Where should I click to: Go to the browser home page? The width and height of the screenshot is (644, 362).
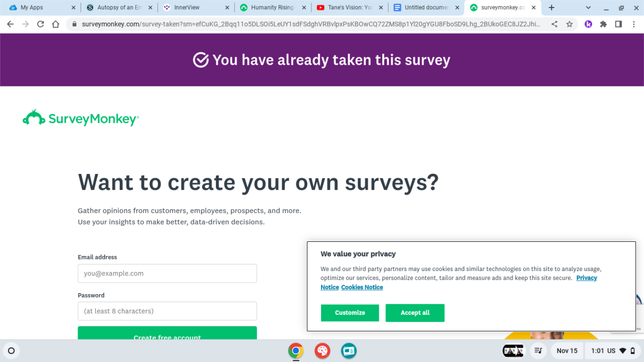pyautogui.click(x=56, y=24)
